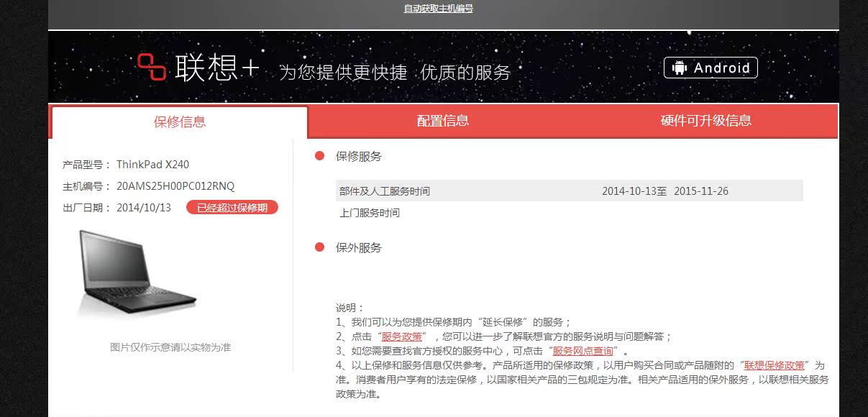This screenshot has height=417, width=868.
Task: Click the 保修服务 section heading
Action: click(x=359, y=156)
